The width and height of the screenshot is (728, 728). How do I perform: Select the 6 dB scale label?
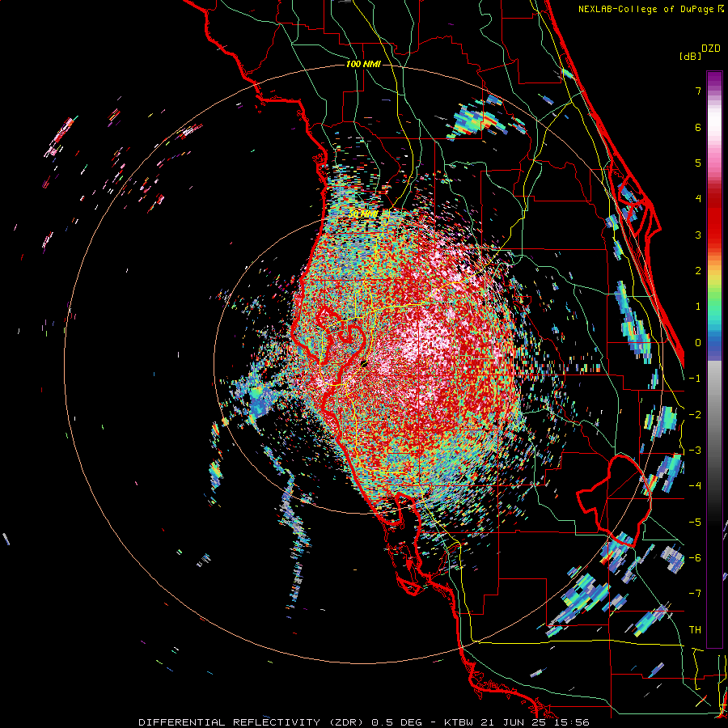[x=698, y=127]
